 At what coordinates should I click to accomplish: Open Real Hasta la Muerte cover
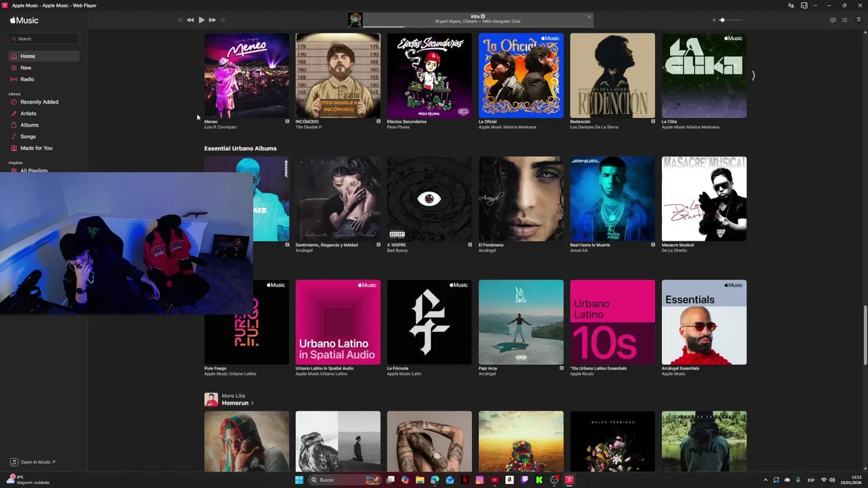coord(612,199)
